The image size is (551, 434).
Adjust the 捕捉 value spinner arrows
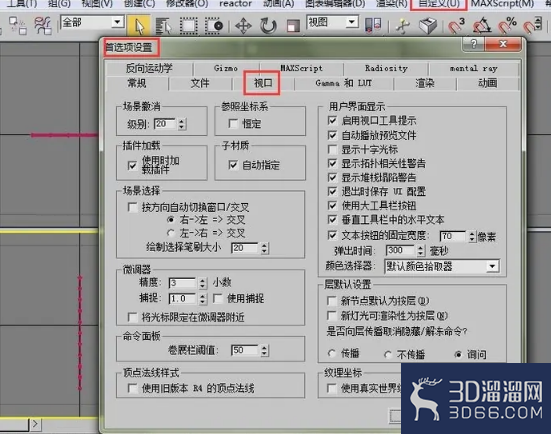click(202, 299)
